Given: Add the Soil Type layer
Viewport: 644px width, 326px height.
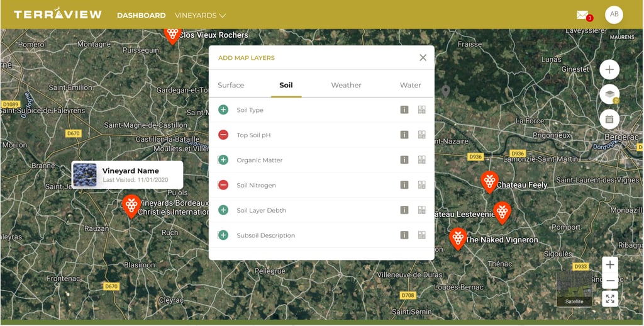Looking at the screenshot, I should pyautogui.click(x=223, y=110).
